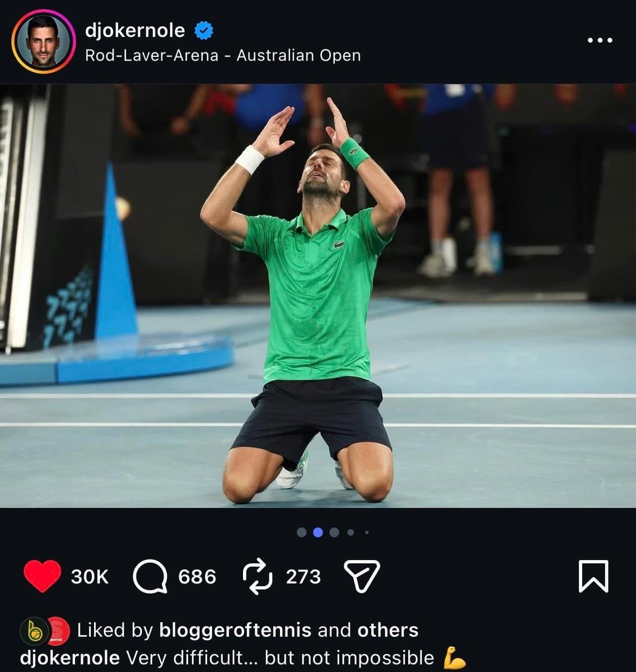
Task: Open djokernole username in the caption
Action: (69, 658)
